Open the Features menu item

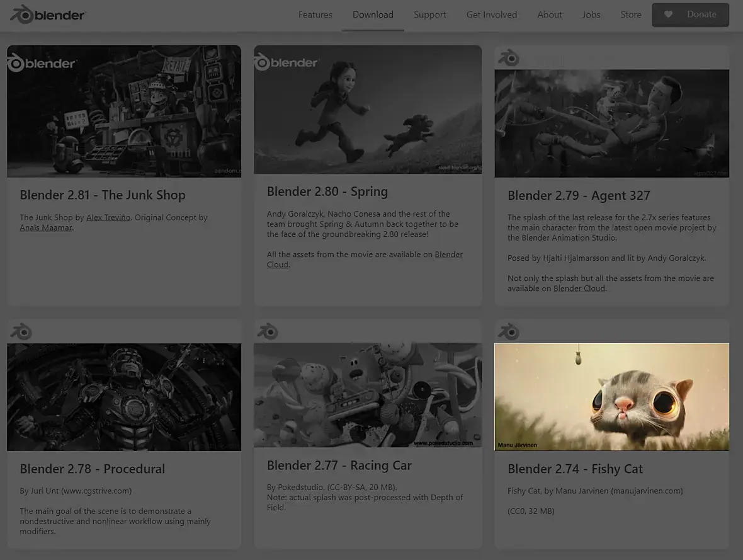point(315,14)
